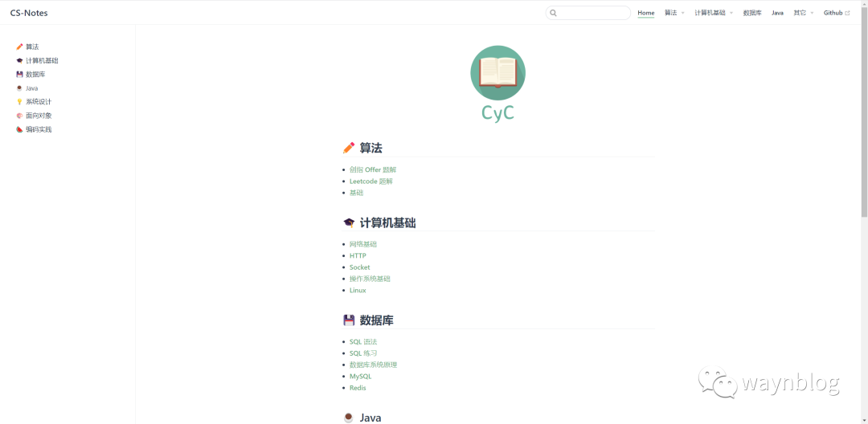Expand the 算法 dropdown in the top navigation

pos(674,13)
